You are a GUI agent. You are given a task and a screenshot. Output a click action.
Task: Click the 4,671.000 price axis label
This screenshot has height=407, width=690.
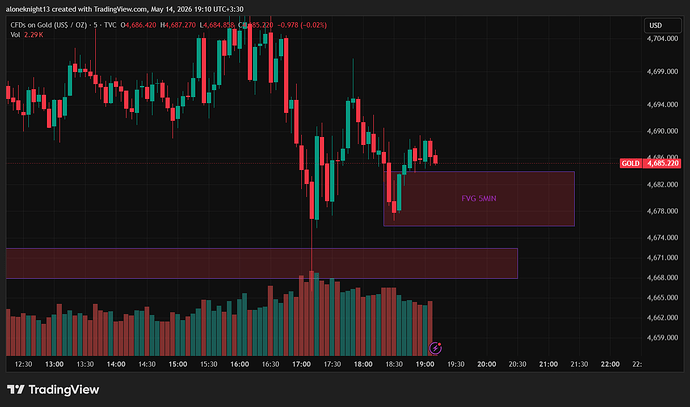[x=662, y=257]
